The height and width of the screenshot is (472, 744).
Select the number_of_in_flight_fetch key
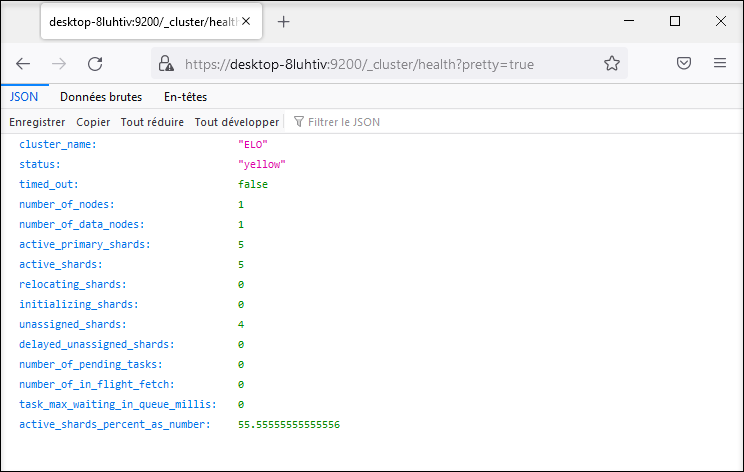click(97, 384)
